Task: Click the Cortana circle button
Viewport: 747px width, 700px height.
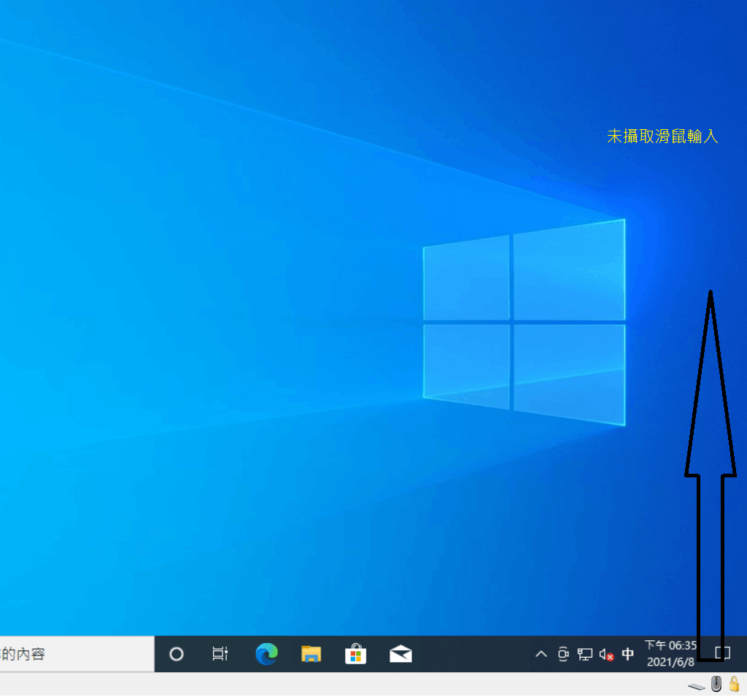Action: click(x=176, y=654)
